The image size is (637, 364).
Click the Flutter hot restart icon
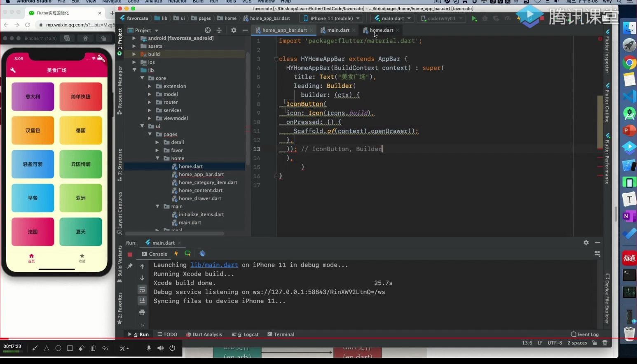coord(188,254)
